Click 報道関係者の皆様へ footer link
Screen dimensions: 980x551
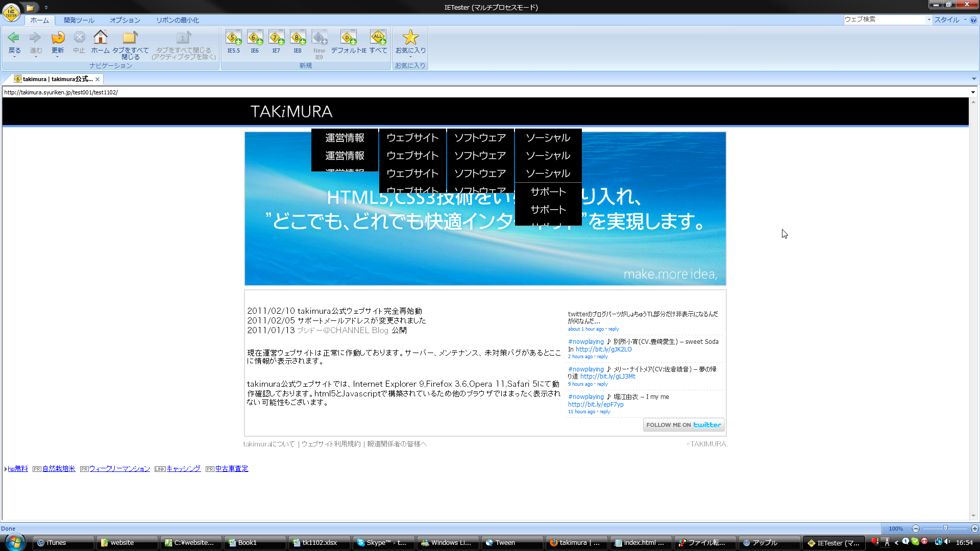(x=397, y=444)
